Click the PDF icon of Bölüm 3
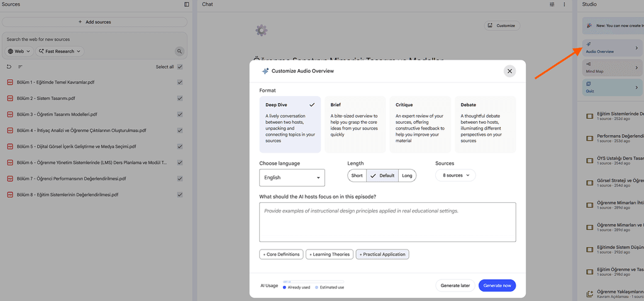644x301 pixels. [10, 114]
